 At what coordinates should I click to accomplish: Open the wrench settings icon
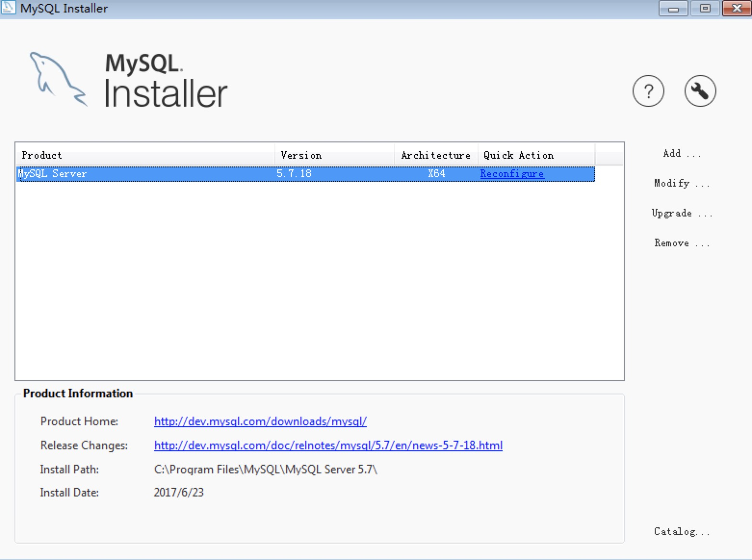pos(700,91)
